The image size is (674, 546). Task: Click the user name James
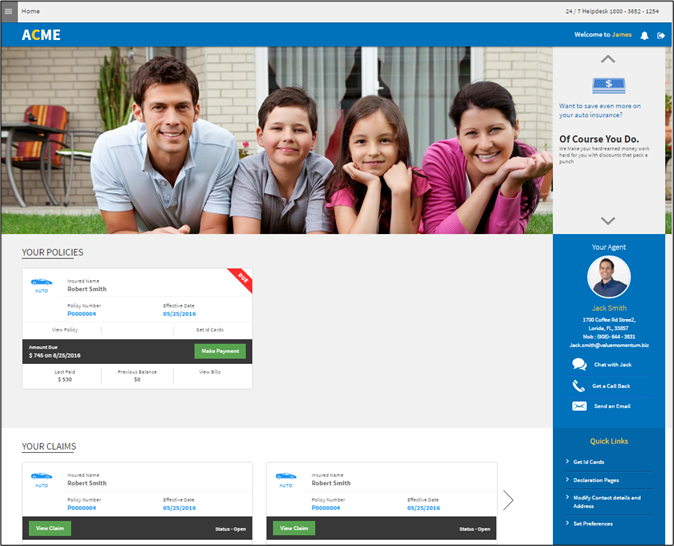tap(622, 35)
